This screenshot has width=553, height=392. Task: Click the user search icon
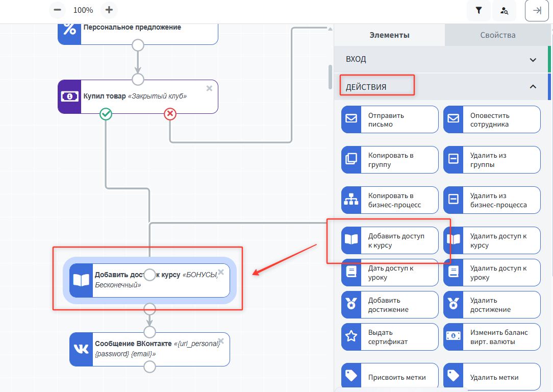(504, 10)
